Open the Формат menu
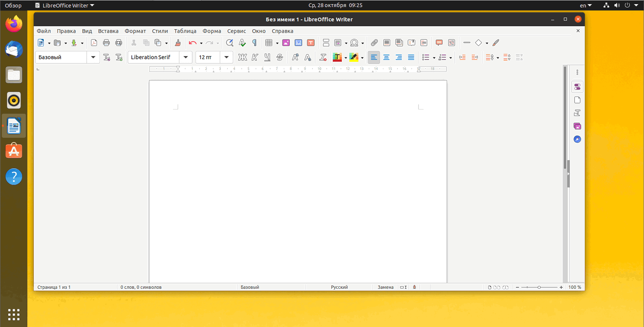 coord(135,31)
